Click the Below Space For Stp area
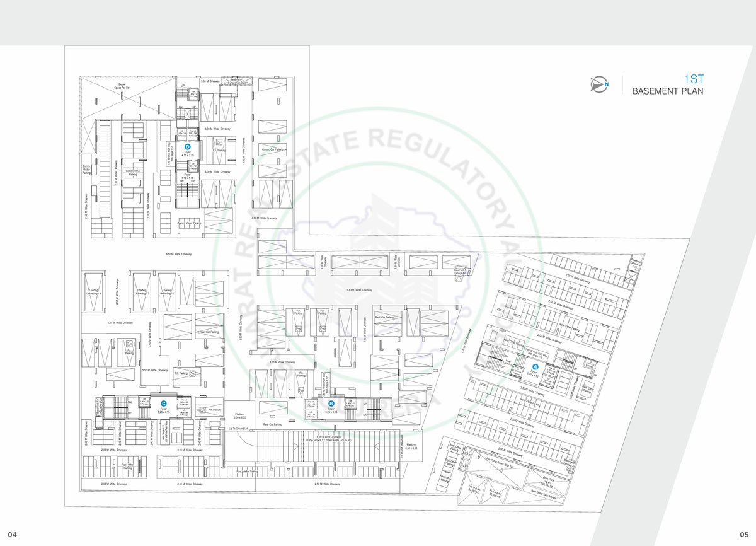The height and width of the screenshot is (546, 756). 122,86
